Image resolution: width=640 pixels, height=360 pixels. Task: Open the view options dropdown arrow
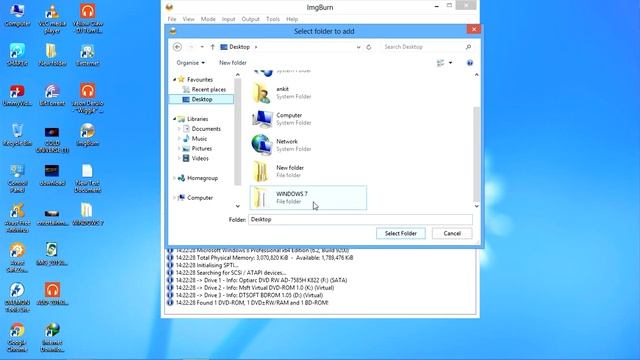(x=450, y=63)
